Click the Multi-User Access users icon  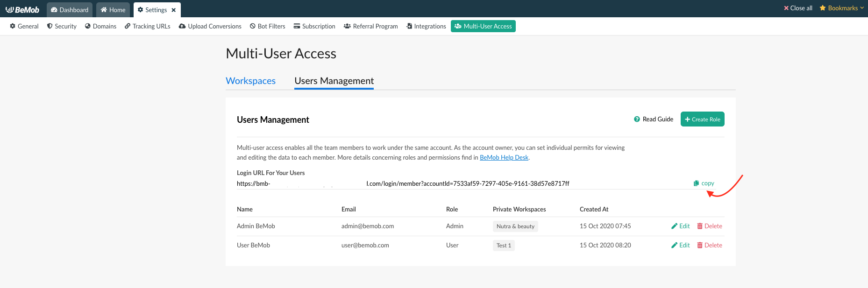click(458, 26)
